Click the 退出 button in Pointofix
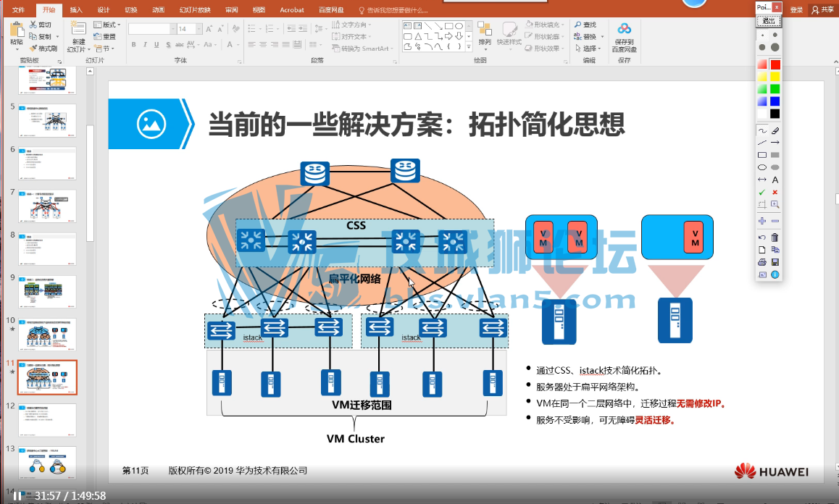Screen dimensions: 839x504 769,21
